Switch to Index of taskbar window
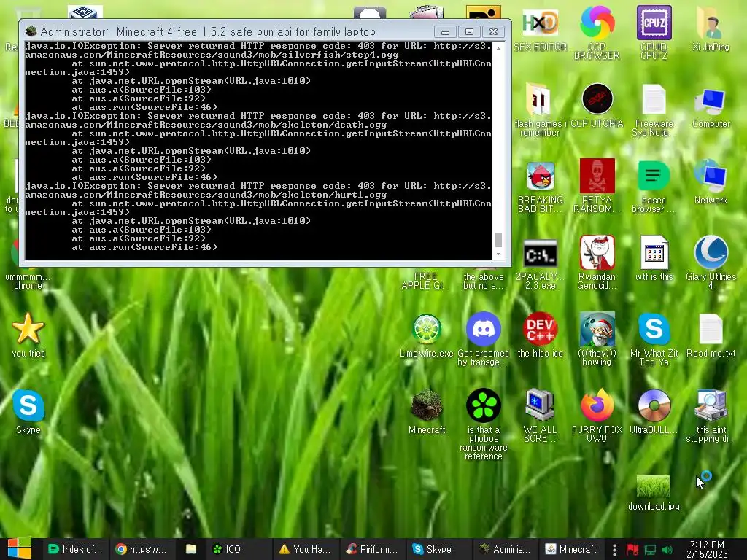 tap(75, 549)
